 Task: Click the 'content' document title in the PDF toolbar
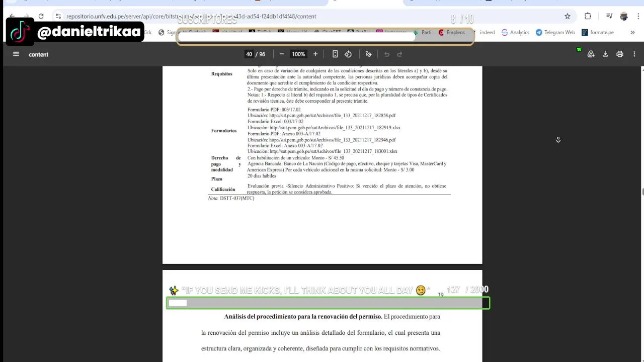(39, 54)
